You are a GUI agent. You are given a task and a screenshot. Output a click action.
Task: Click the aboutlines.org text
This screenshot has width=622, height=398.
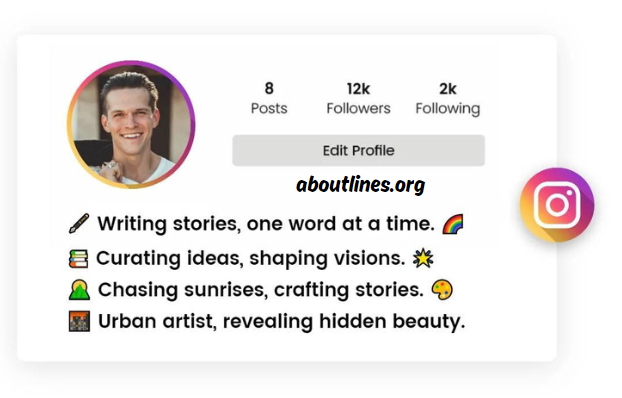(360, 185)
